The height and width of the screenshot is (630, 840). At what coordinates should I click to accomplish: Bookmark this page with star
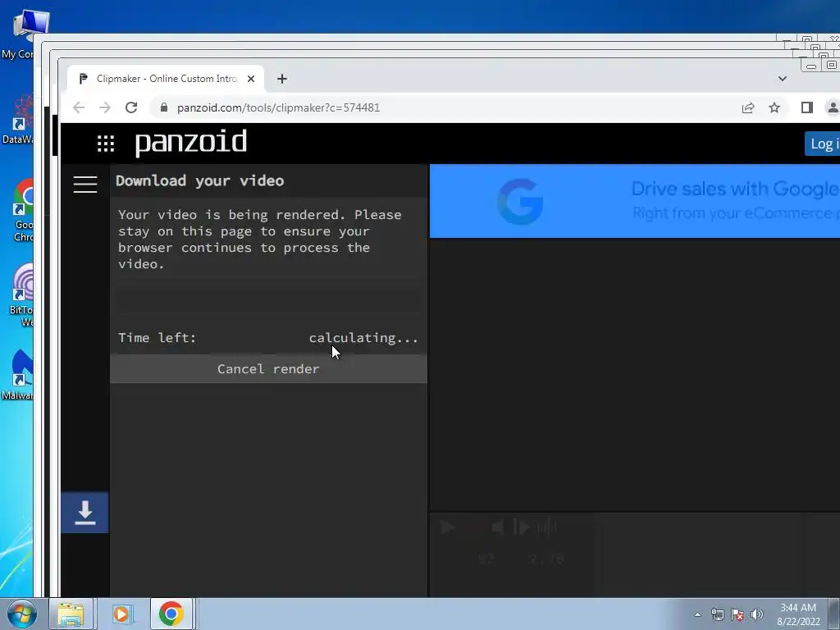click(774, 107)
